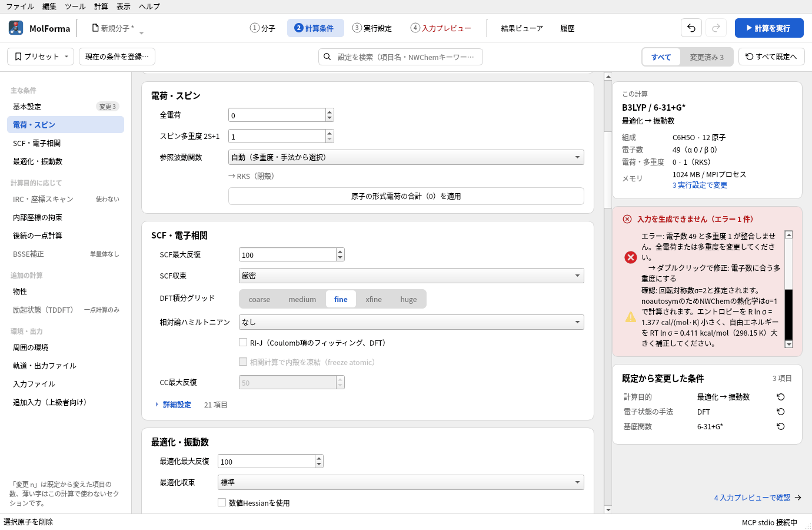Click the red error cross icon in the message list
This screenshot has height=530, width=812.
point(631,257)
